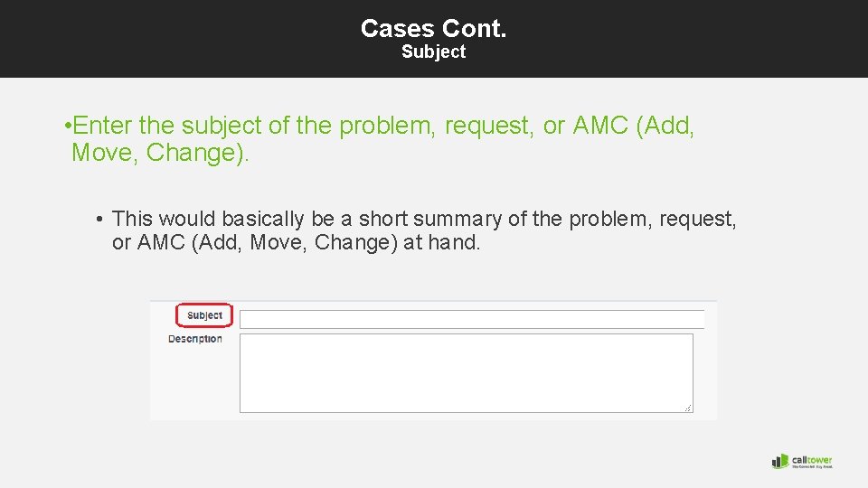Click the 'This would basically be' sub-bullet line
868x488 pixels.
pyautogui.click(x=425, y=219)
